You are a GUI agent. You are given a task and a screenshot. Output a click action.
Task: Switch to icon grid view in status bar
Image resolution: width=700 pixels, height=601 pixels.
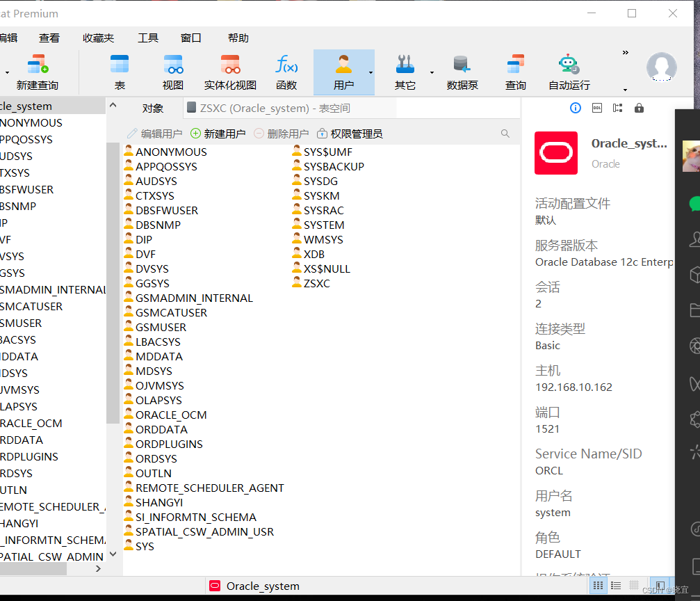(599, 586)
